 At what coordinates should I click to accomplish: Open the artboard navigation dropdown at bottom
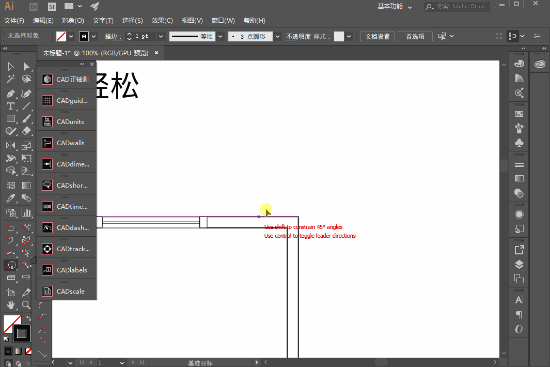point(122,362)
